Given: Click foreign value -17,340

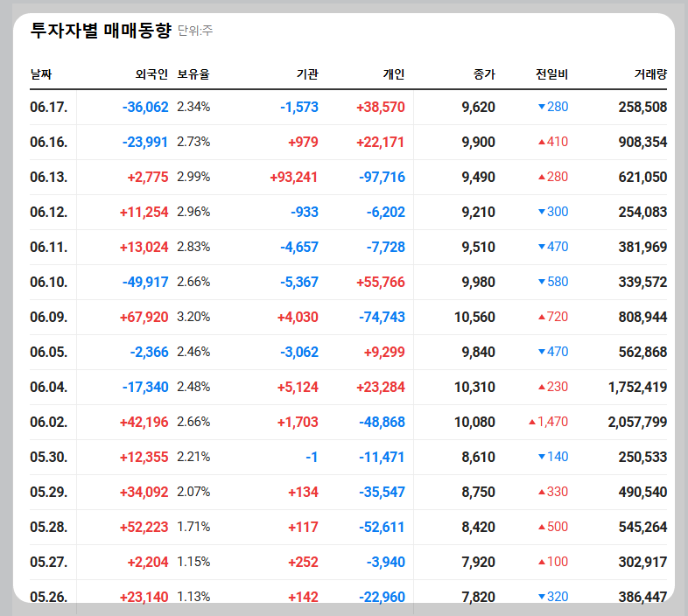Looking at the screenshot, I should [145, 388].
